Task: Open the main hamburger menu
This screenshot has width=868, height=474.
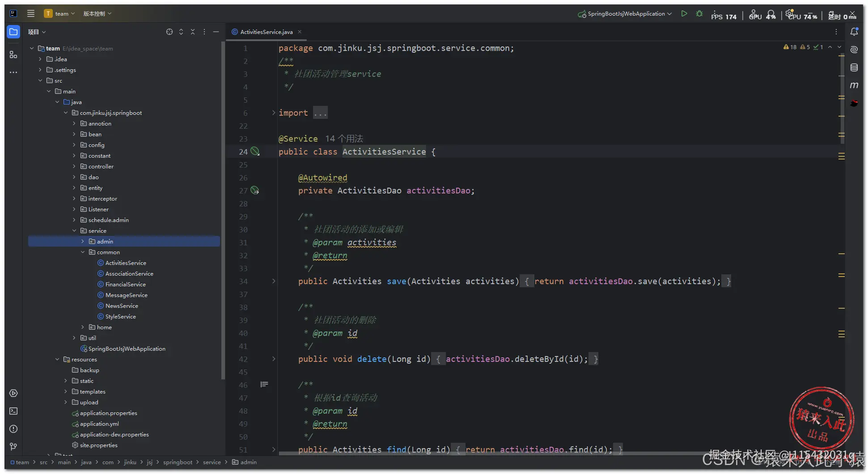Action: point(30,13)
